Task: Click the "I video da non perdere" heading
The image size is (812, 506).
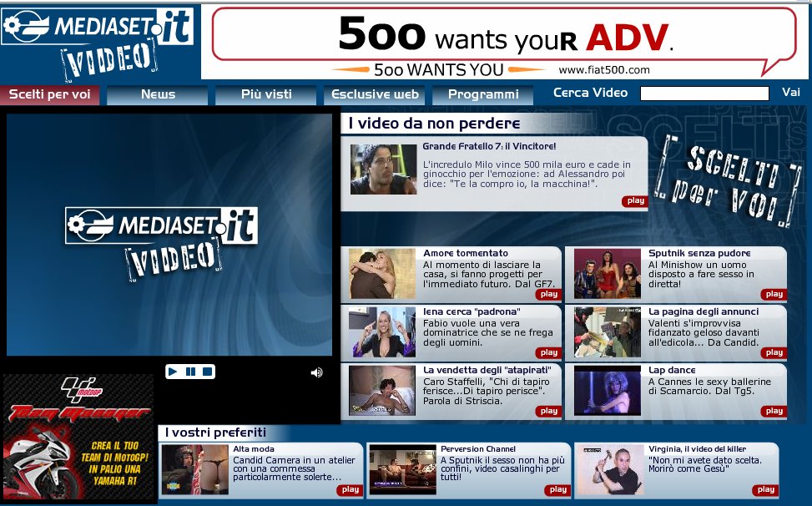Action: point(434,124)
